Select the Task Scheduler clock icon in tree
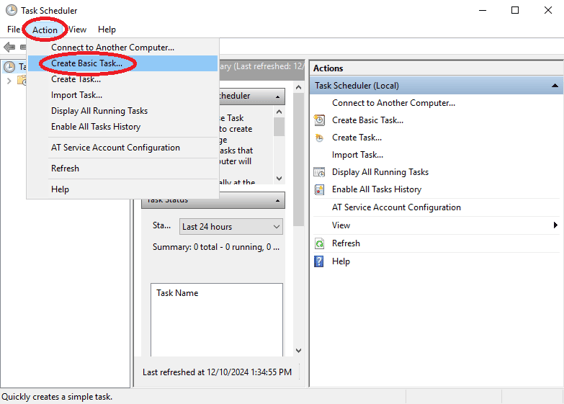Screen dimensions: 564x404 click(9, 67)
